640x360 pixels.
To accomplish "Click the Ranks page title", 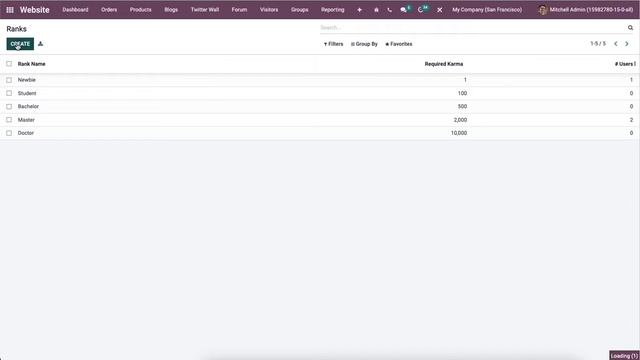I will (x=16, y=29).
